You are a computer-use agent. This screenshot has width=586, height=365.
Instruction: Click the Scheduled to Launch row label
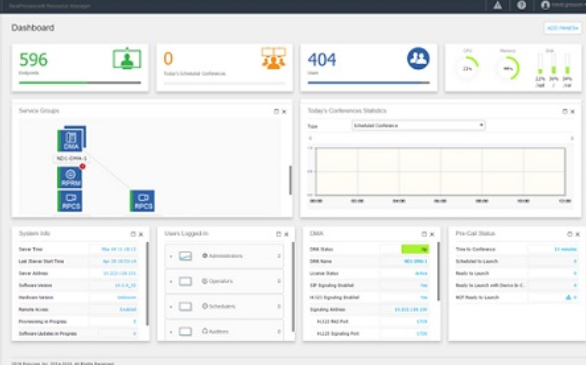pyautogui.click(x=476, y=262)
